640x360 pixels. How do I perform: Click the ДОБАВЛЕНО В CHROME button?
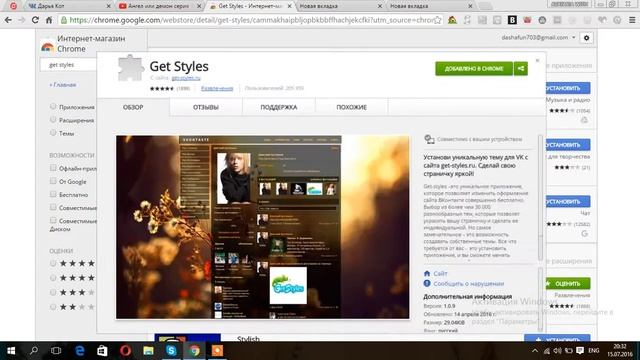tap(474, 69)
